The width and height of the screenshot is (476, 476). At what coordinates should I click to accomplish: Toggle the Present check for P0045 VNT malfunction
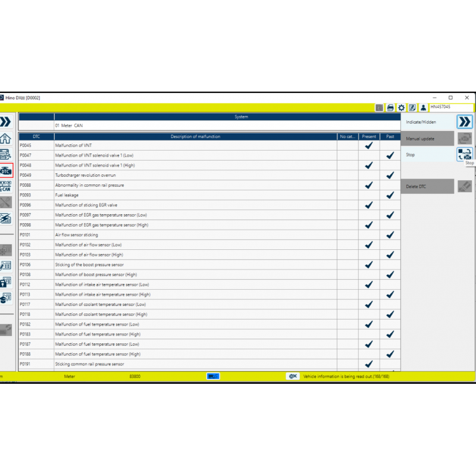click(369, 145)
